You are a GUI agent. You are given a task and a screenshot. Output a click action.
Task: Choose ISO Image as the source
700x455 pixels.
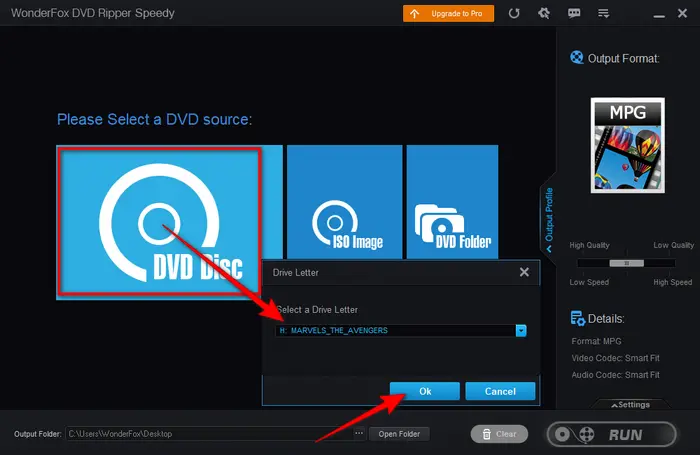[x=345, y=202]
